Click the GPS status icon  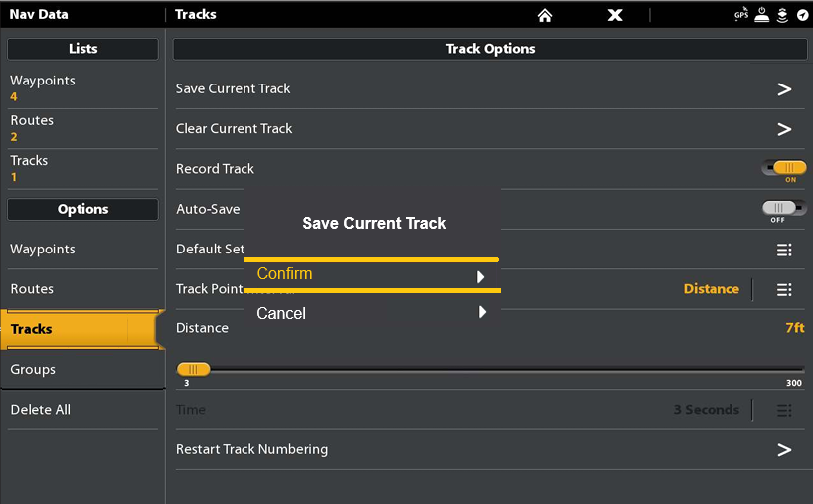coord(741,15)
